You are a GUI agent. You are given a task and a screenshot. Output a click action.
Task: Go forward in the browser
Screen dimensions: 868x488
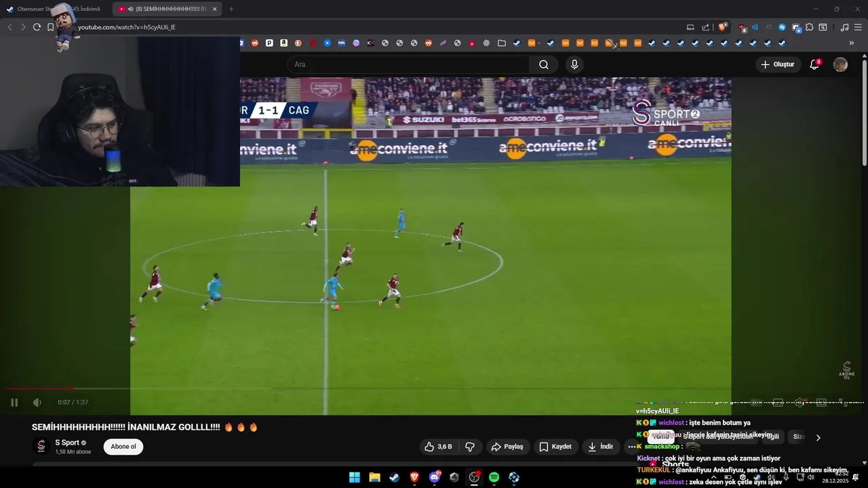[23, 27]
